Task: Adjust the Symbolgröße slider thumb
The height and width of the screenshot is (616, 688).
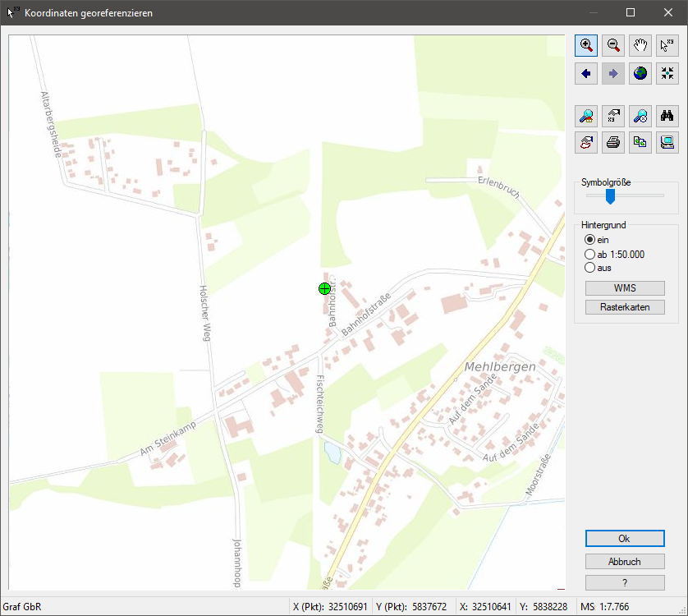Action: point(610,196)
